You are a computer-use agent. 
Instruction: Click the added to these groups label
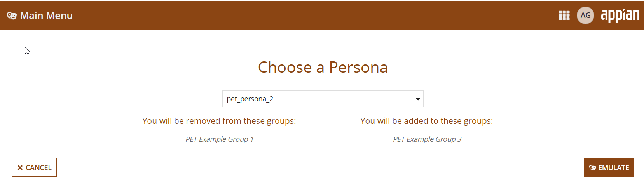point(427,121)
